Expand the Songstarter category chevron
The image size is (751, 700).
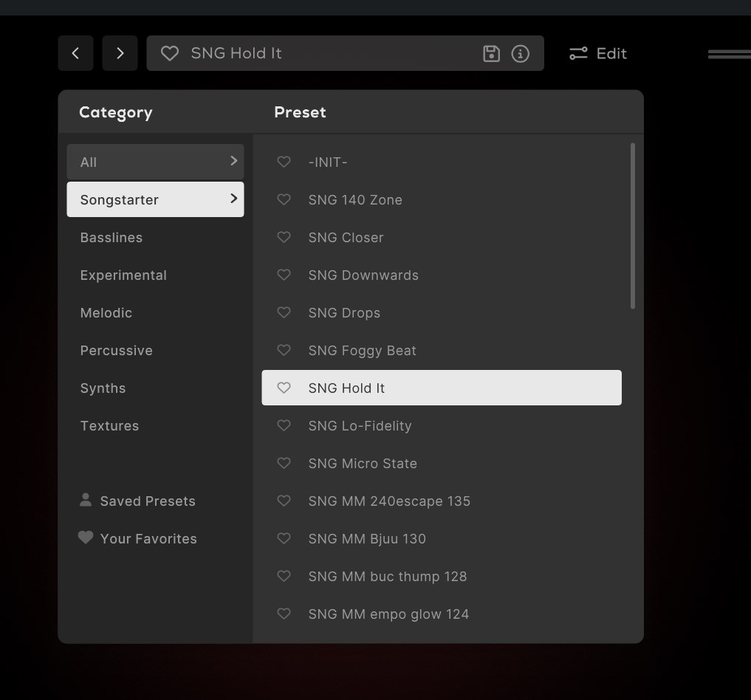coord(233,199)
